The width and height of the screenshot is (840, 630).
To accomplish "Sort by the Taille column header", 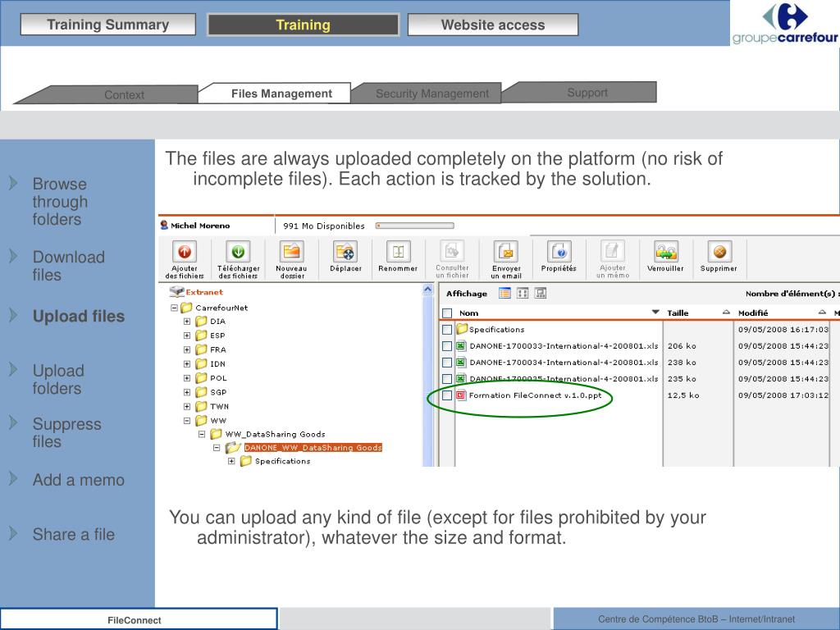I will [x=677, y=313].
